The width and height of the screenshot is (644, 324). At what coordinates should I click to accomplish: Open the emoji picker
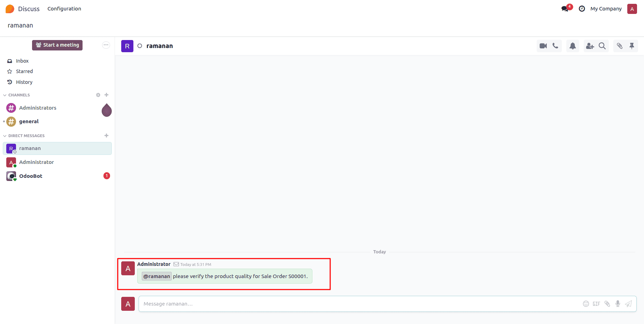(x=586, y=303)
